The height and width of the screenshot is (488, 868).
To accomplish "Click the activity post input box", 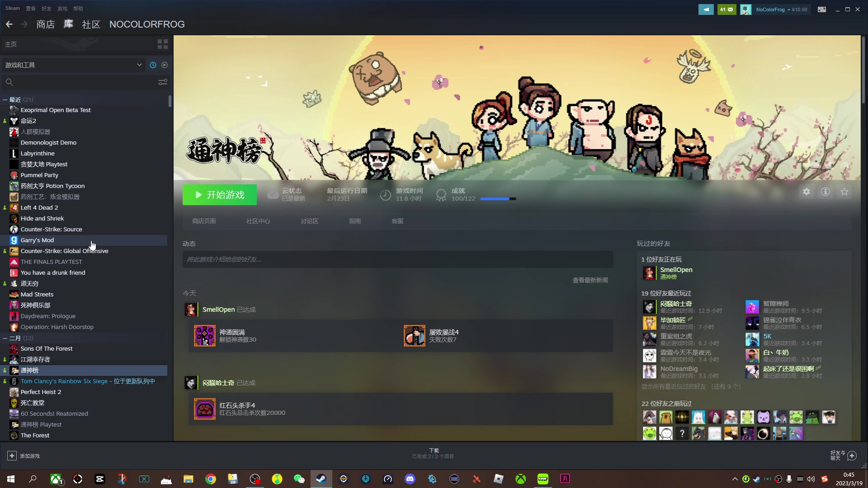I will 398,259.
